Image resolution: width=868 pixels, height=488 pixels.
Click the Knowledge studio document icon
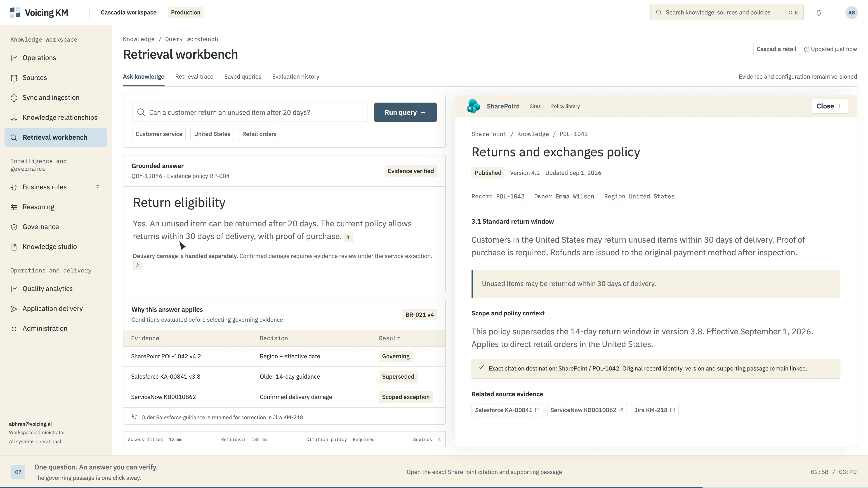(14, 247)
